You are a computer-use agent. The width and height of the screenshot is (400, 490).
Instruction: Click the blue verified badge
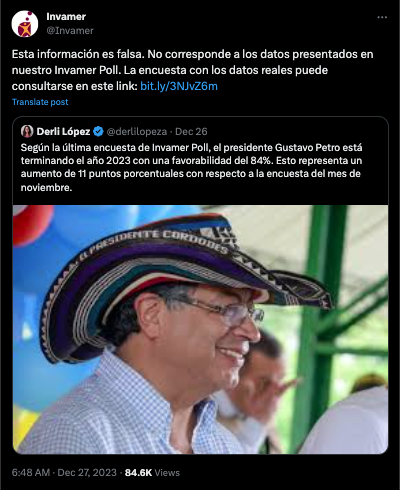coord(98,132)
